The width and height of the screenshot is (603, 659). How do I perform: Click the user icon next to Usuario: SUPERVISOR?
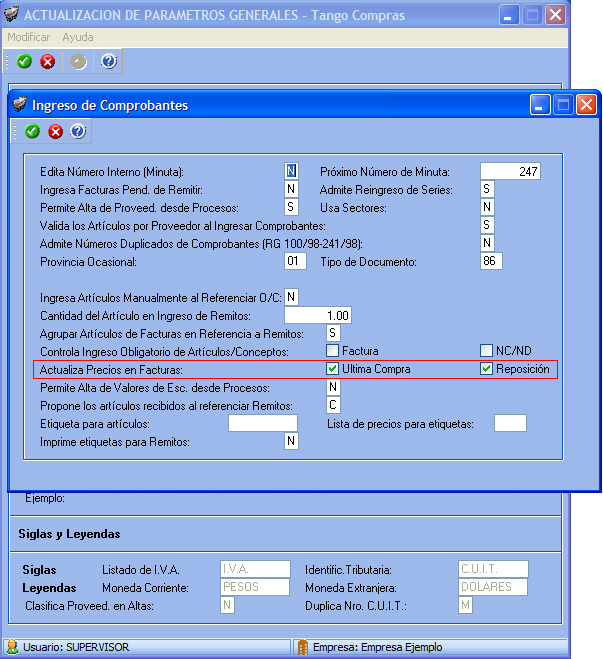click(13, 647)
